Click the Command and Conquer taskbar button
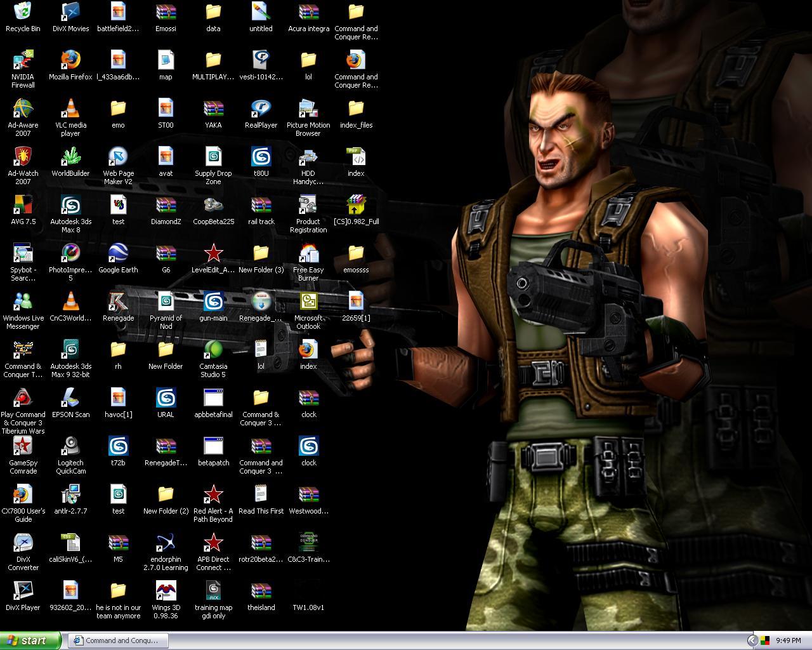This screenshot has width=812, height=650. [x=117, y=640]
